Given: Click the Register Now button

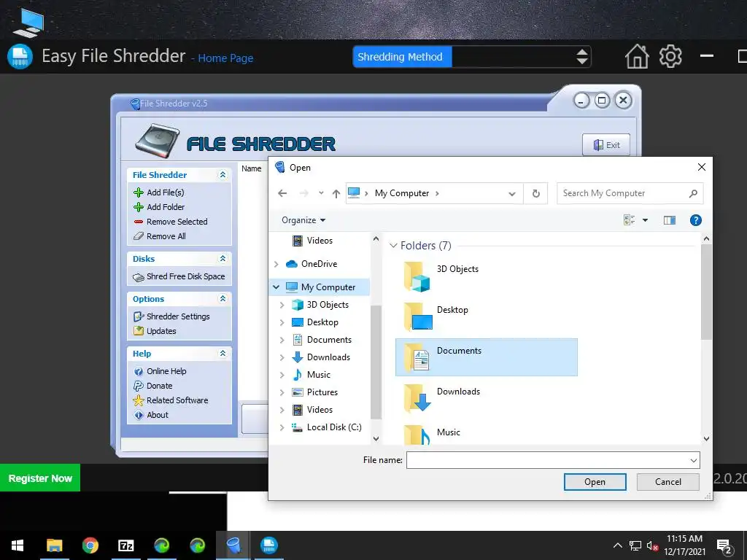Looking at the screenshot, I should 40,478.
